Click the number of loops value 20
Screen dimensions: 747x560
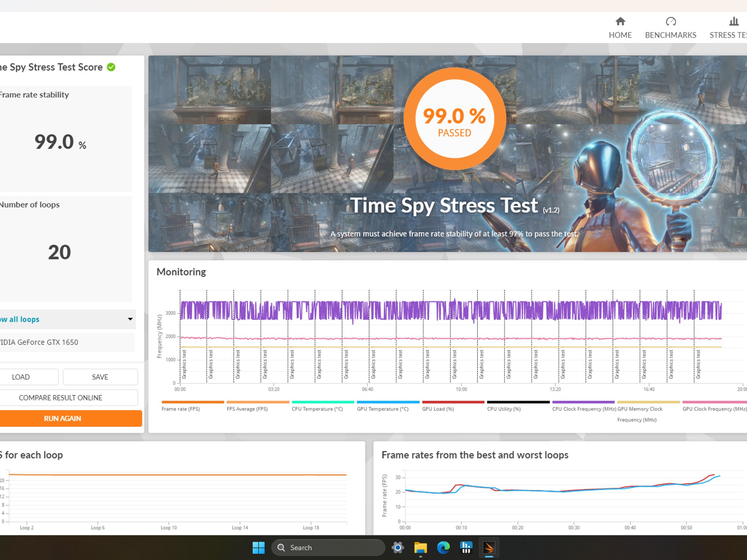59,252
